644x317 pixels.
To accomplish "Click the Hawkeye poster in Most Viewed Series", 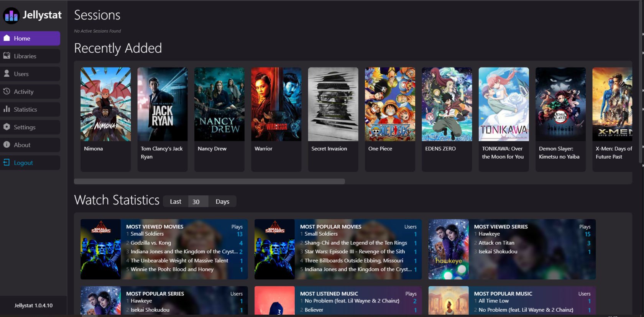I will tap(449, 249).
